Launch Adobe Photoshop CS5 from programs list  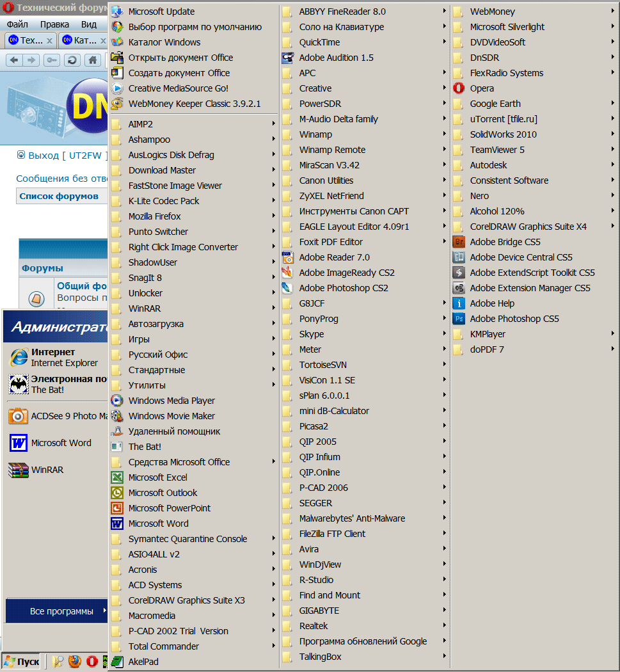[x=514, y=319]
